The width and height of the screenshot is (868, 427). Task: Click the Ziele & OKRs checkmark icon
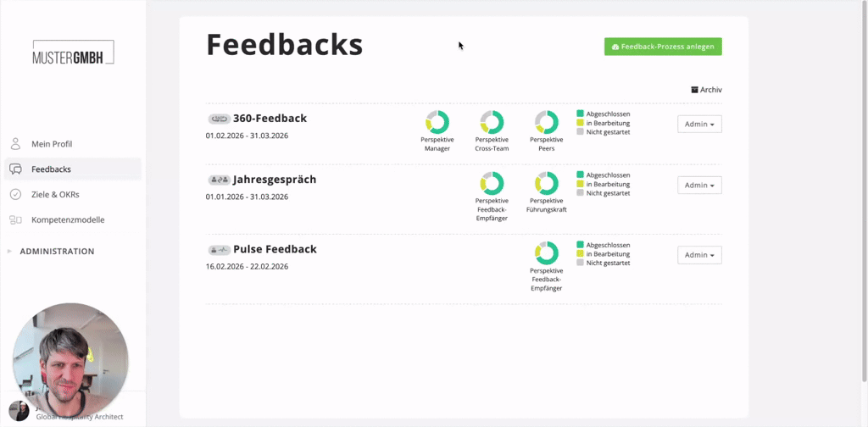coord(15,194)
